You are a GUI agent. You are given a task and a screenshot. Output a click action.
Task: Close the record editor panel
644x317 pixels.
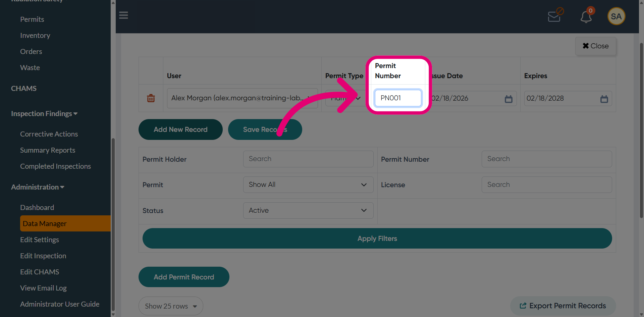coord(596,46)
